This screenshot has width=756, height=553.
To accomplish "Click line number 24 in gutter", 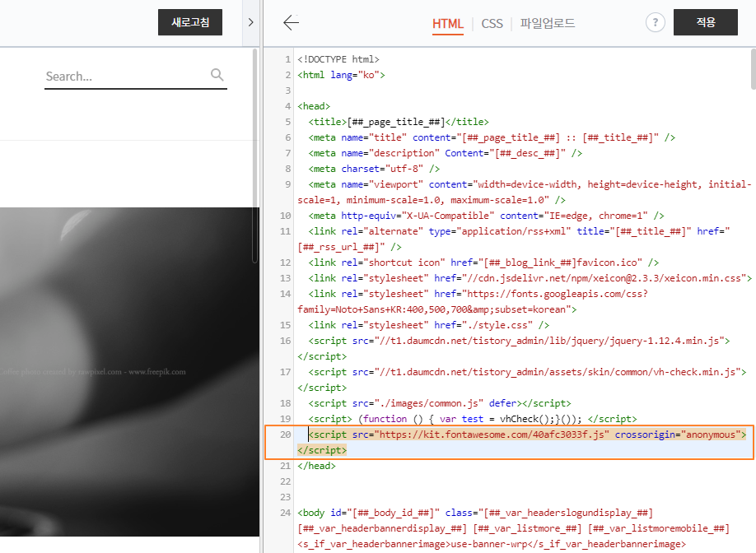I will point(286,513).
